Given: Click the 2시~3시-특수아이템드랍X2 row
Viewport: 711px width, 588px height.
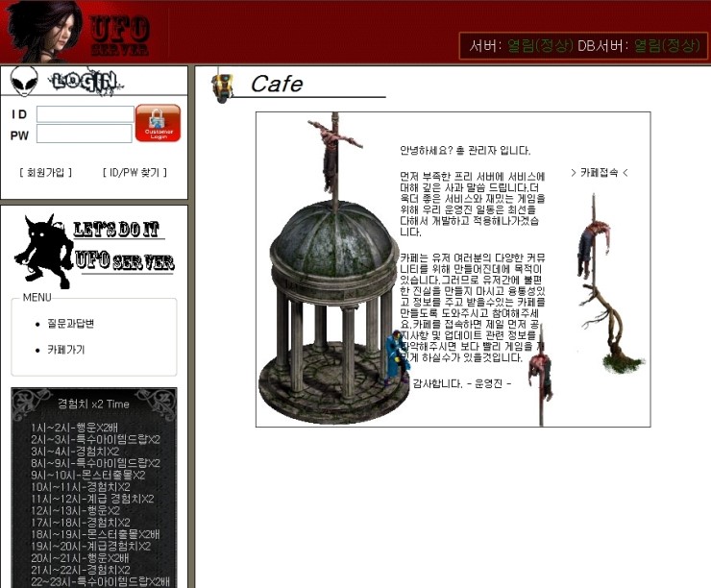Looking at the screenshot, I should [96, 439].
